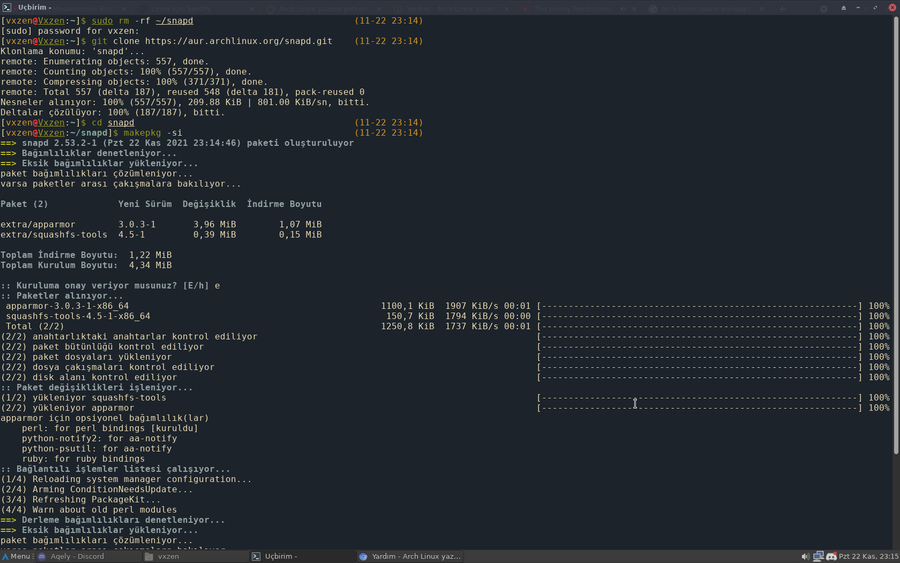
Task: Open the Menu launcher in the taskbar
Action: point(16,556)
